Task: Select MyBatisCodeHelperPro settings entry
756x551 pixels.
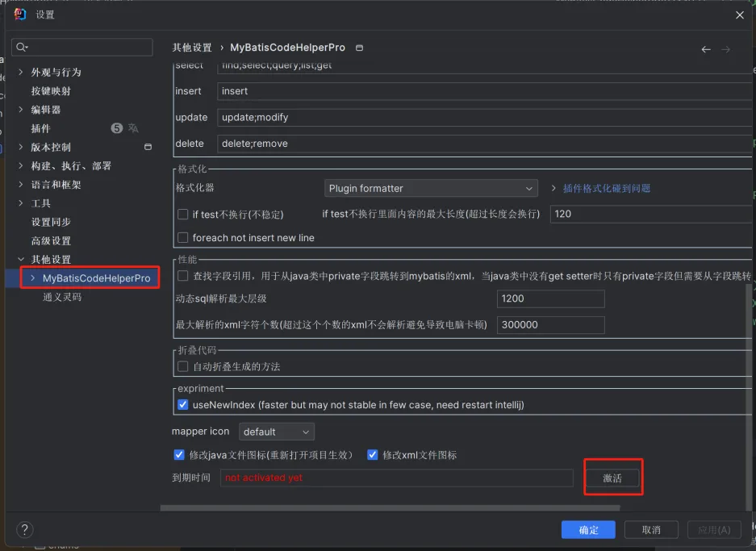Action: pyautogui.click(x=97, y=278)
